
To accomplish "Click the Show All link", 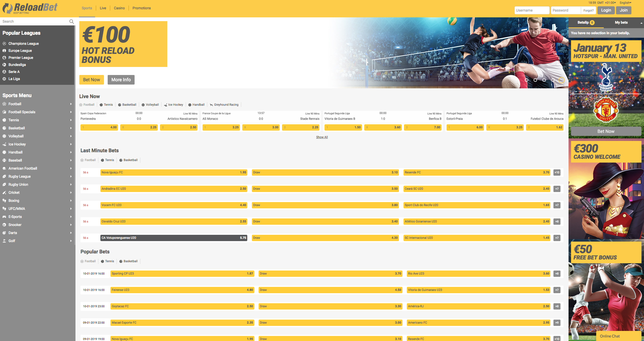I will tap(322, 137).
